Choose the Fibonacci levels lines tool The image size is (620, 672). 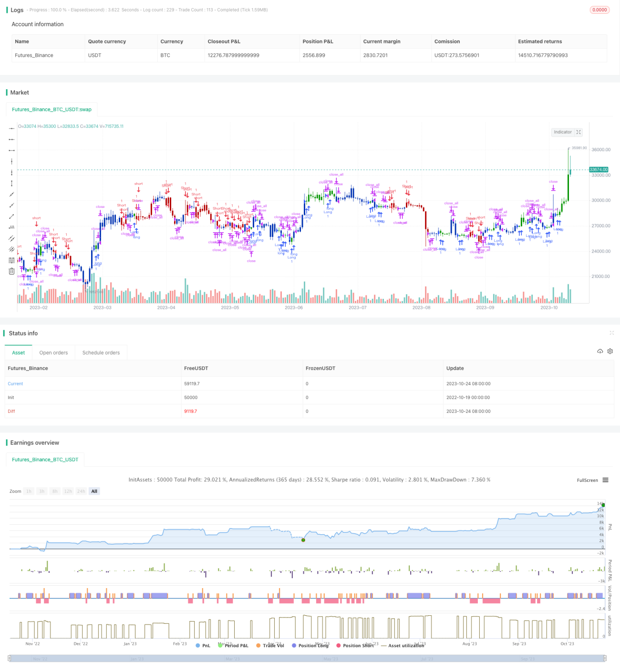tap(11, 260)
